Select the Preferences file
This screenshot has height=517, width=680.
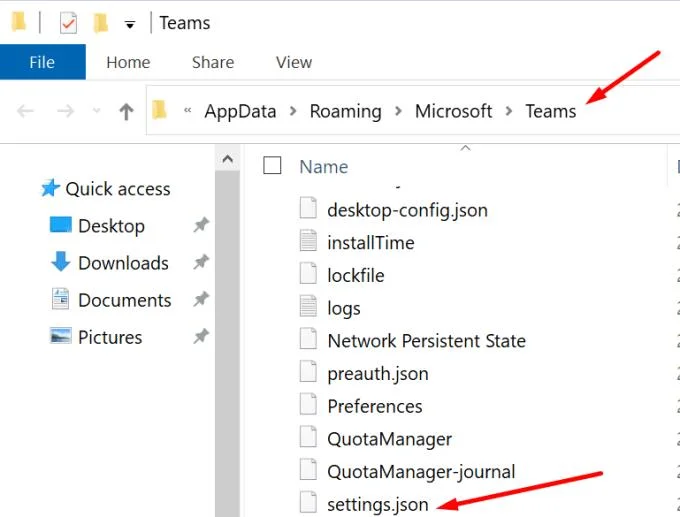click(375, 406)
